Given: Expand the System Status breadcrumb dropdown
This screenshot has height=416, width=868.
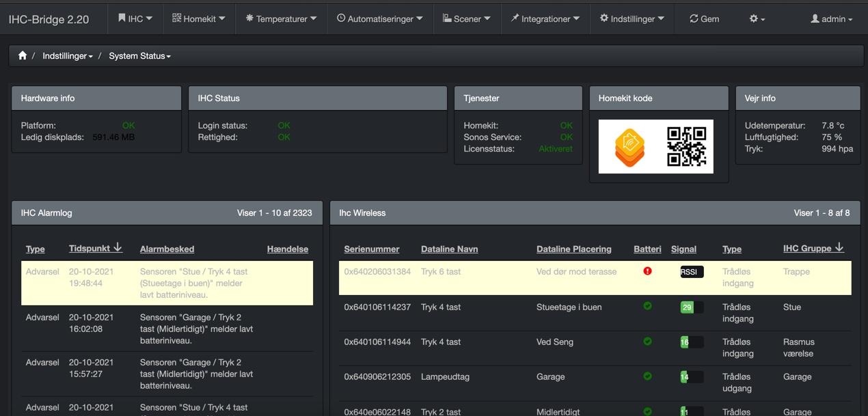Looking at the screenshot, I should tap(139, 56).
